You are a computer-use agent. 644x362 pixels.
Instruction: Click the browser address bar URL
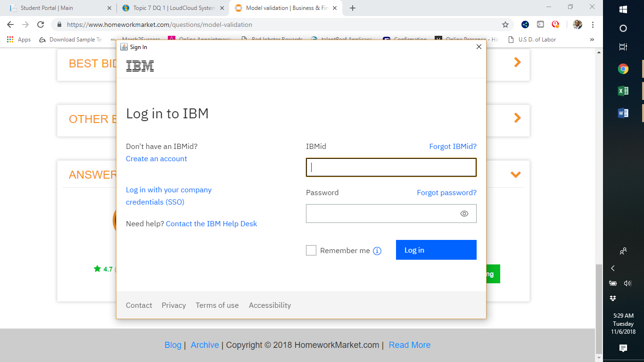pos(159,25)
